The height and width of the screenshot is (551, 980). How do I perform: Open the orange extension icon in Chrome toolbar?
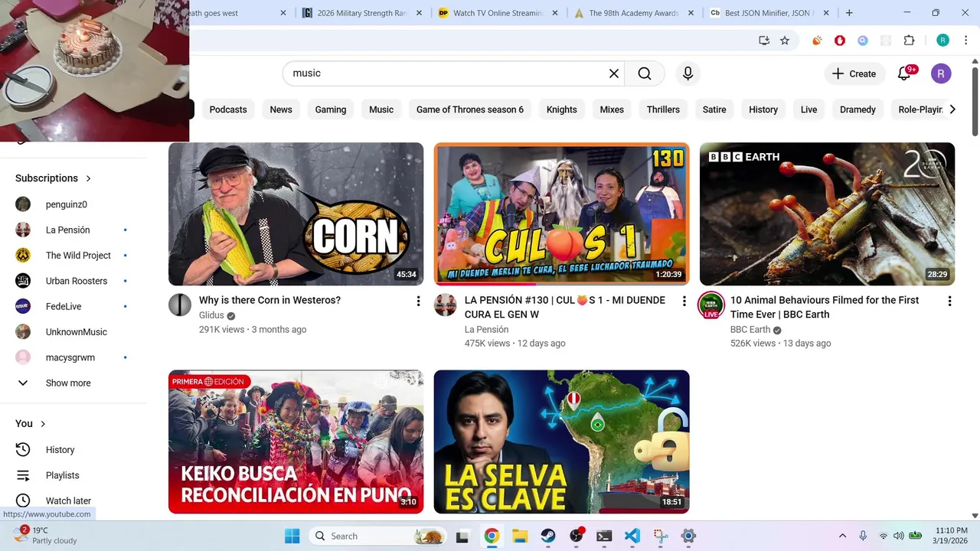[818, 41]
